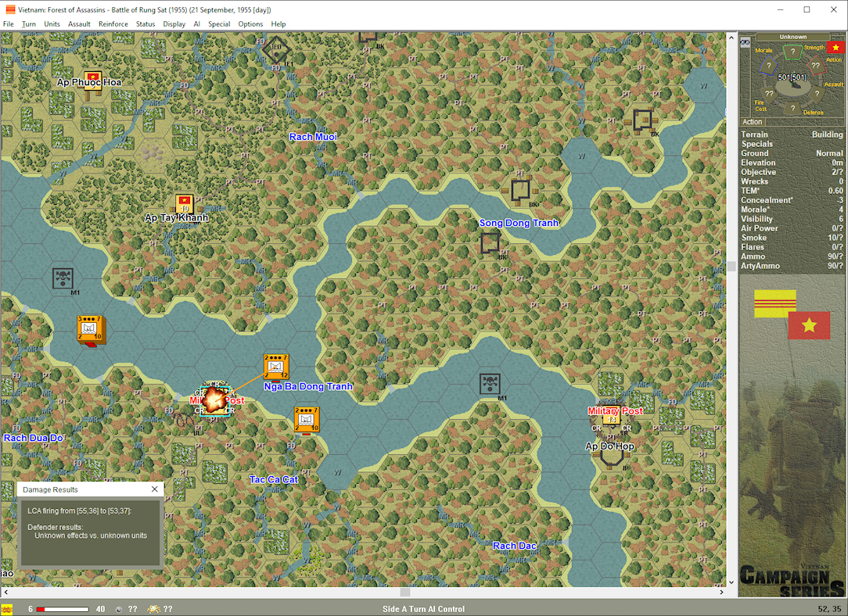Click the binoculars icon in unit panel
Viewport: 848px width, 616px height.
[x=746, y=41]
